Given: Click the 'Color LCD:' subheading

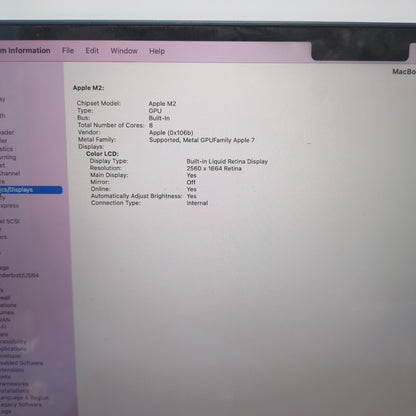Looking at the screenshot, I should [x=102, y=154].
